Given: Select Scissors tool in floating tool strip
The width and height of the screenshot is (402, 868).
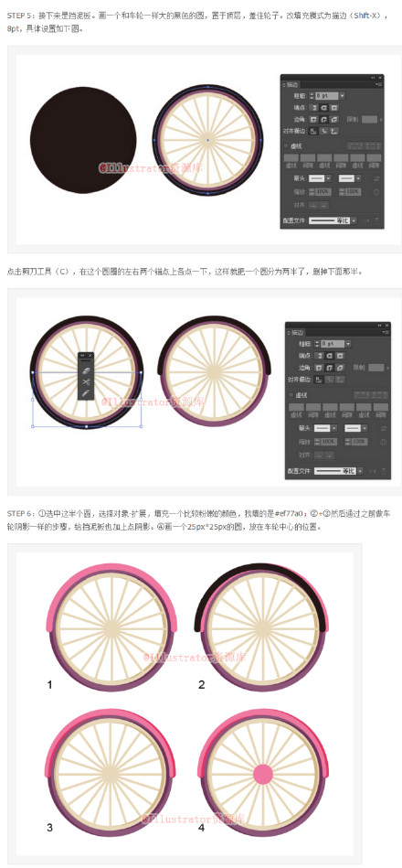Looking at the screenshot, I should coord(86,382).
